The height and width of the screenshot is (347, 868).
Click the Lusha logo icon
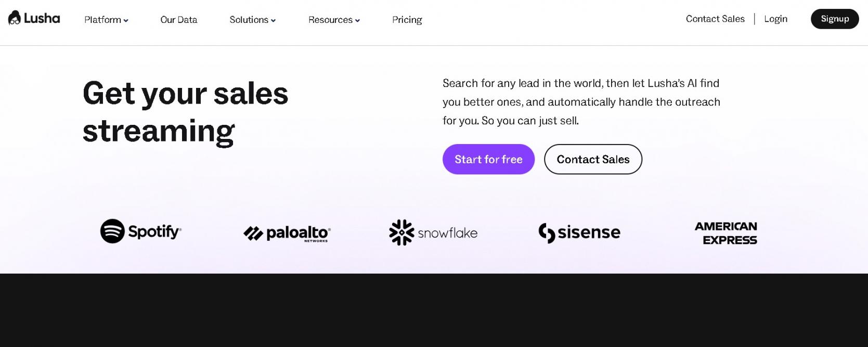tap(15, 18)
